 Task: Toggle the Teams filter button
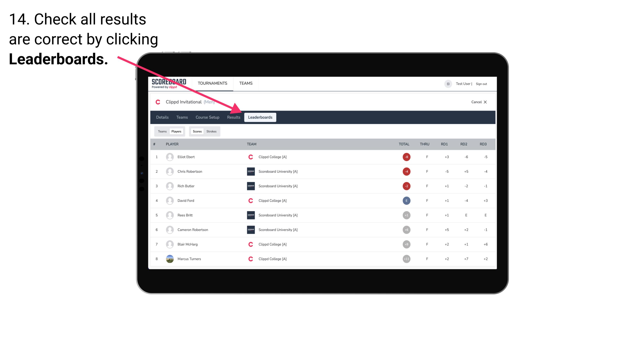162,131
